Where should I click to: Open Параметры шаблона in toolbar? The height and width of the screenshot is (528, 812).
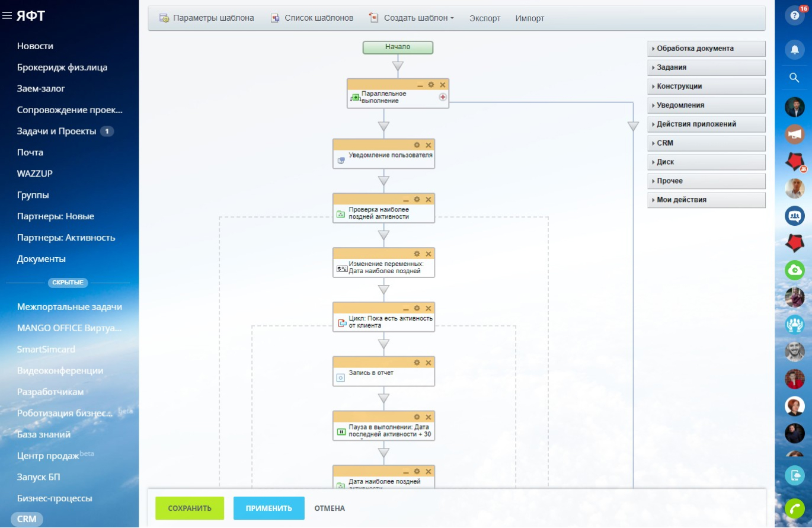207,18
